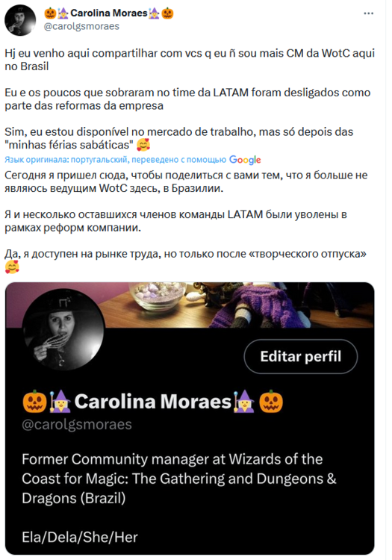Screen dimensions: 392x560
Task: Click the pumpkin emoji before the tweet's author name
Action: tap(50, 13)
